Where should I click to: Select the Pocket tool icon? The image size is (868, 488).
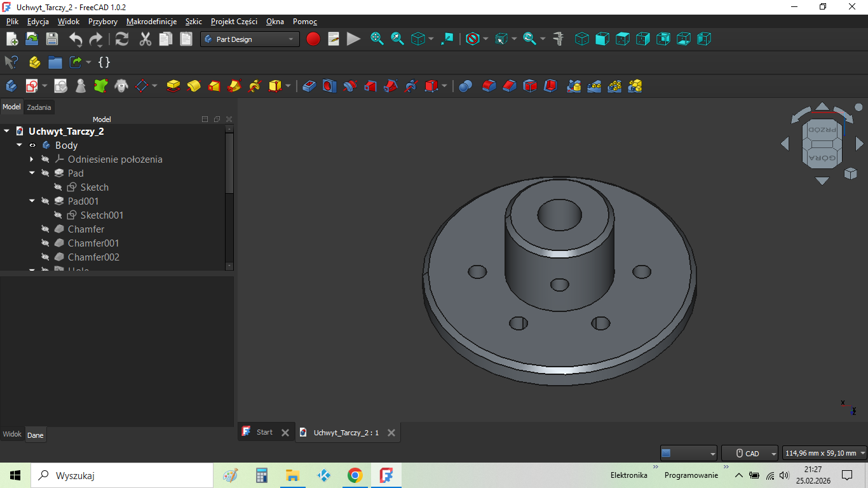pyautogui.click(x=309, y=86)
